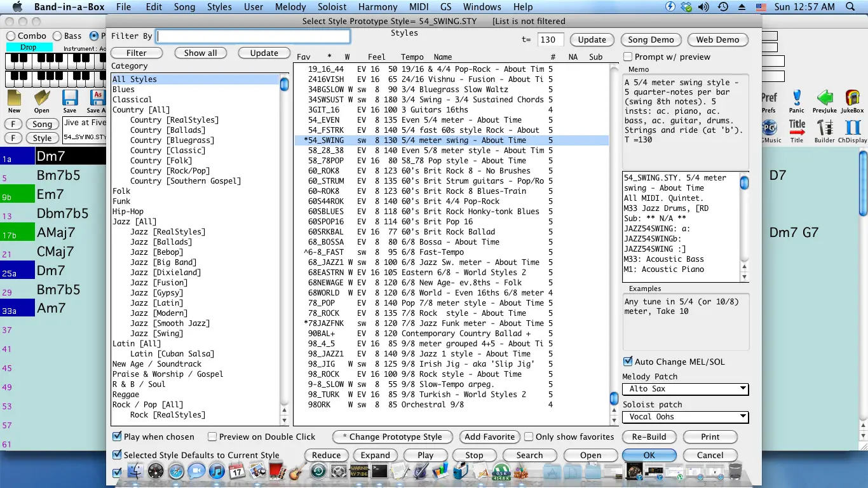Viewport: 868px width, 488px height.
Task: Open Finder in the Dock
Action: pyautogui.click(x=135, y=471)
